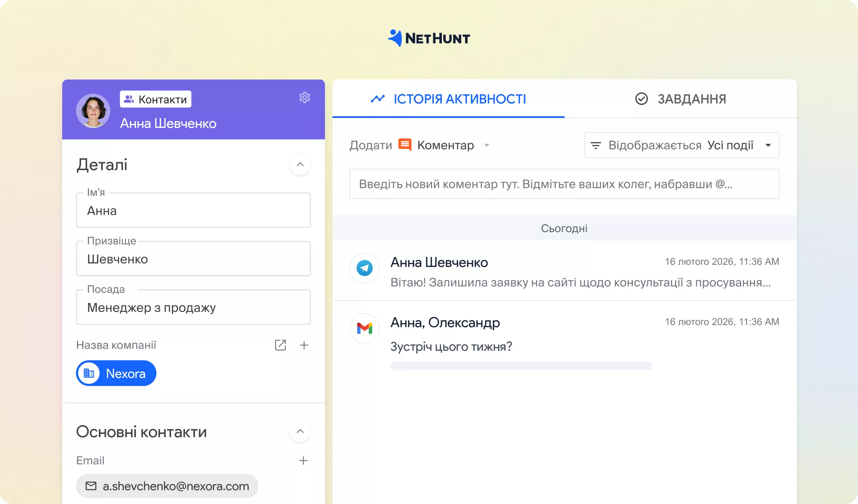858x504 pixels.
Task: Click the orange comment icon beside Коментар
Action: [404, 145]
